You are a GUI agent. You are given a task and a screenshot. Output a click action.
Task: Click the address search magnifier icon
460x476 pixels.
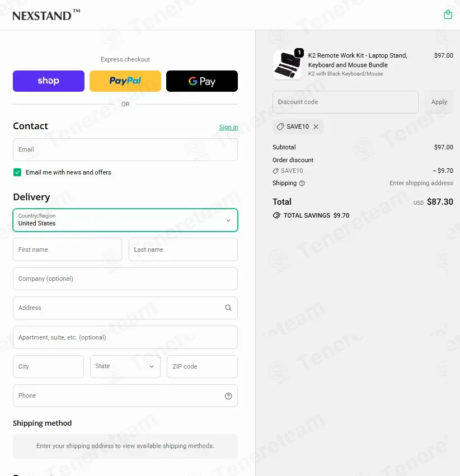[x=228, y=308]
